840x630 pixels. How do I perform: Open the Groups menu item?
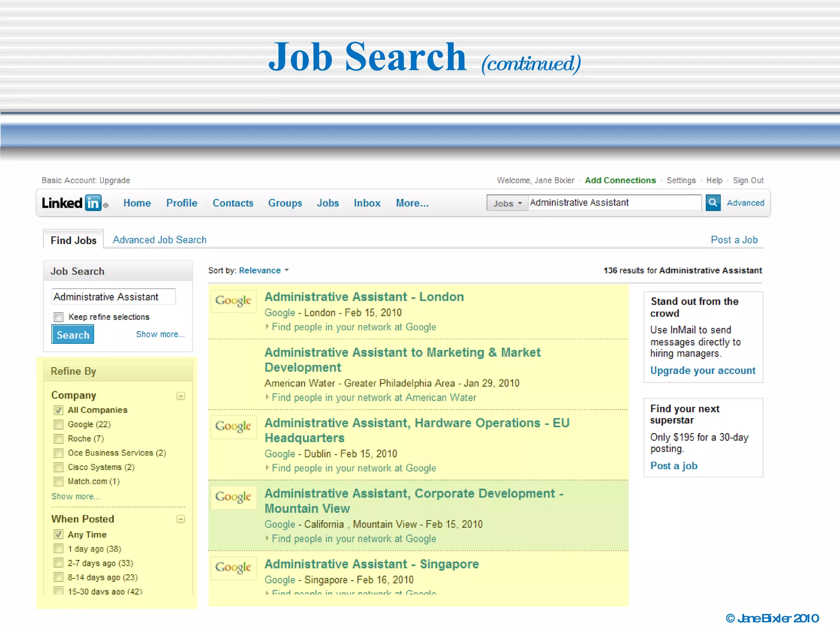click(x=285, y=203)
